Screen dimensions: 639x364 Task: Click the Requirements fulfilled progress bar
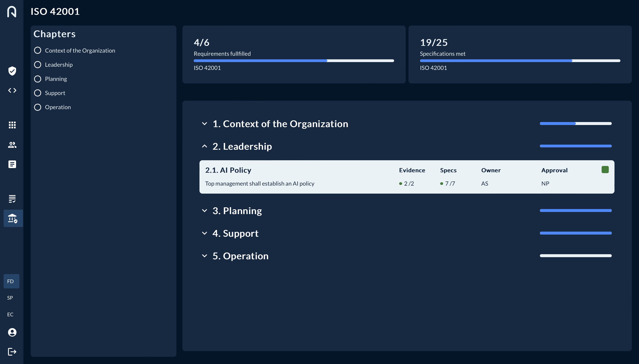click(x=294, y=61)
